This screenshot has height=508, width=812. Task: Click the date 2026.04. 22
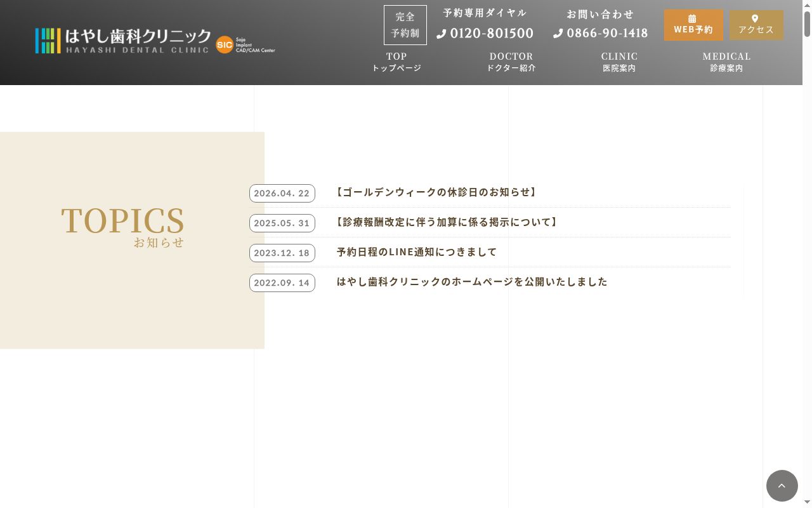282,193
